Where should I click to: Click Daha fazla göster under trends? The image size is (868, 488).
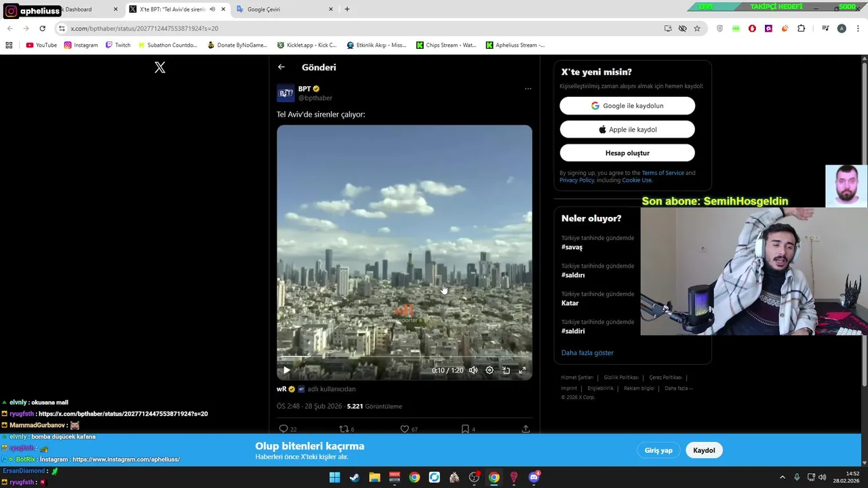click(587, 353)
